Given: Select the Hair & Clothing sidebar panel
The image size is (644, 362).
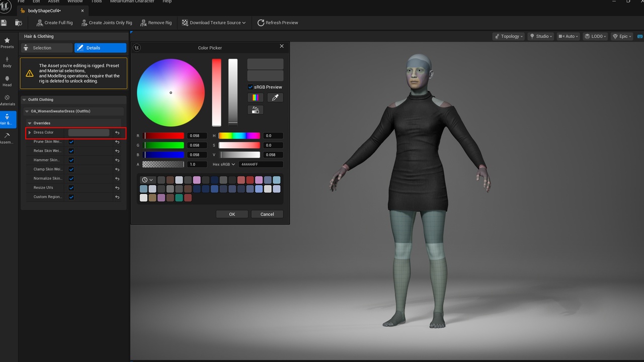Looking at the screenshot, I should (x=7, y=119).
